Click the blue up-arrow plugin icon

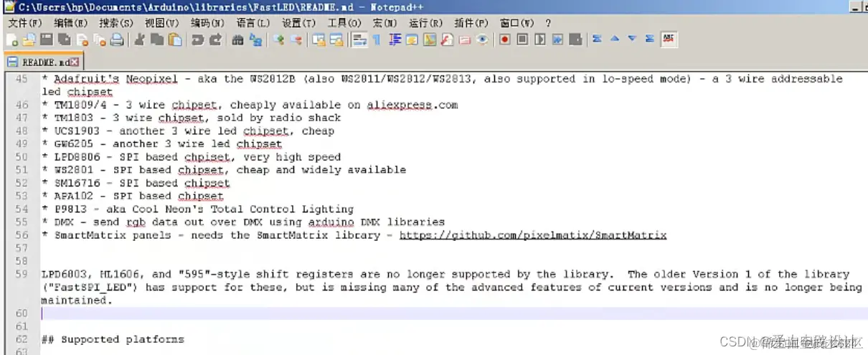pyautogui.click(x=615, y=39)
